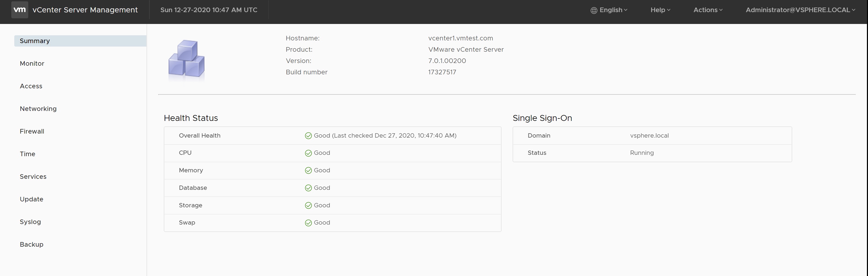
Task: Click the Database green check icon
Action: click(x=308, y=188)
